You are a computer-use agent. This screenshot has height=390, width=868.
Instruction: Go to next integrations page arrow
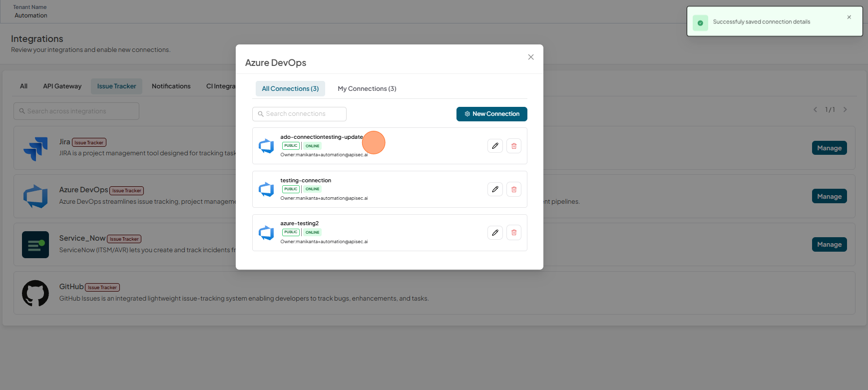pos(845,109)
